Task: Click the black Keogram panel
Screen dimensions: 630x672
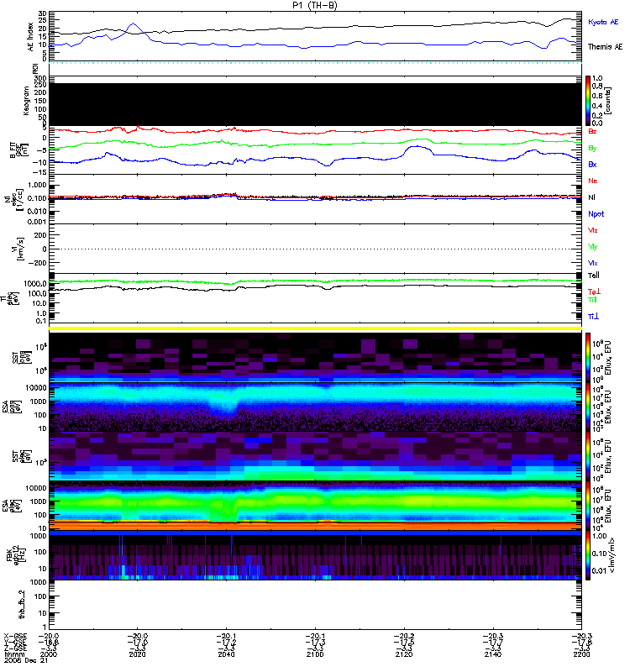Action: [x=315, y=104]
